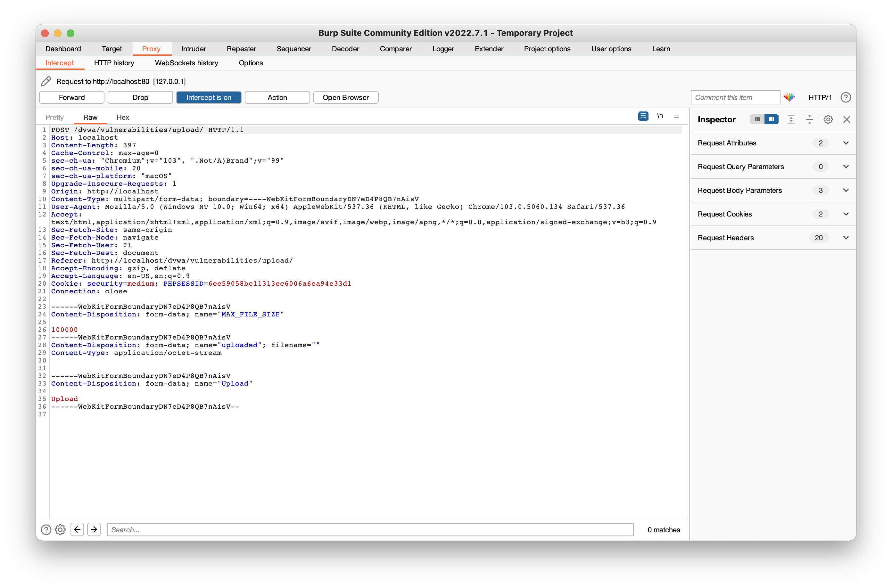Viewport: 892px width, 588px height.
Task: Open WebSockets history sub-tab
Action: (x=186, y=63)
